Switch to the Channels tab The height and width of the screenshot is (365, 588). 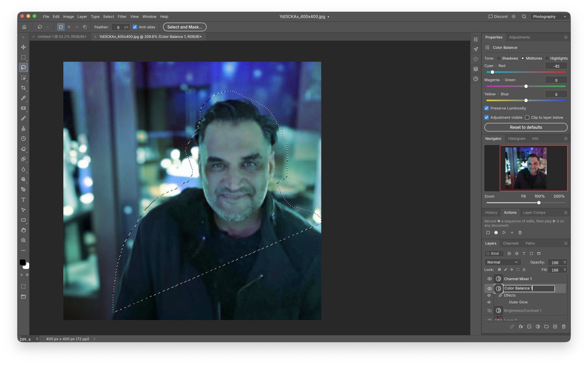511,243
